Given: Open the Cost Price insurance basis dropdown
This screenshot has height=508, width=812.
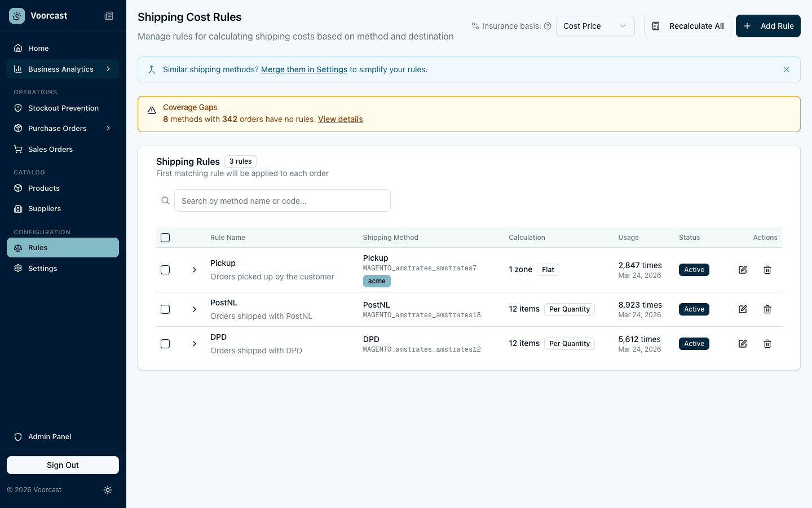Looking at the screenshot, I should tap(595, 26).
